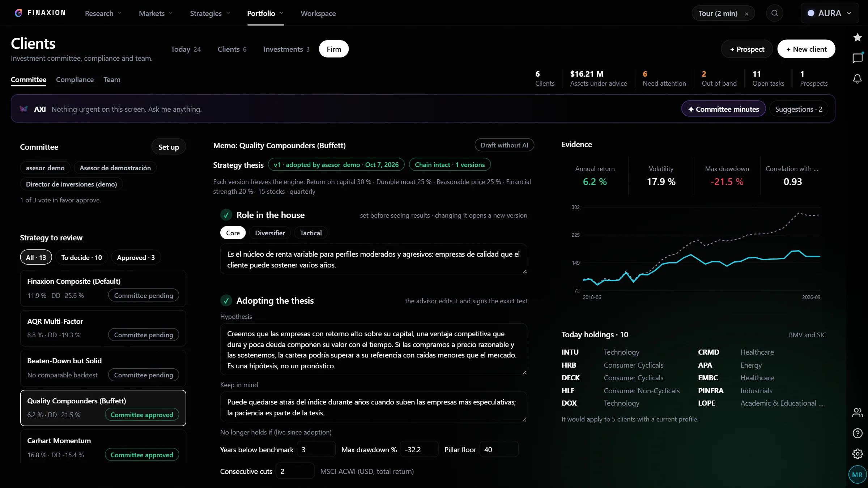Switch to the Investments 3 tab
The width and height of the screenshot is (868, 488).
coord(286,49)
